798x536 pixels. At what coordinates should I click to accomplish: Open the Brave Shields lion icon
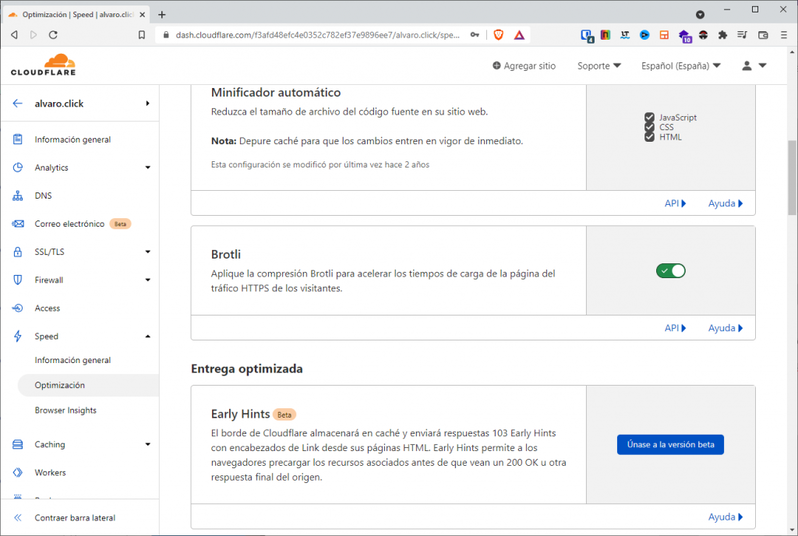(x=498, y=35)
